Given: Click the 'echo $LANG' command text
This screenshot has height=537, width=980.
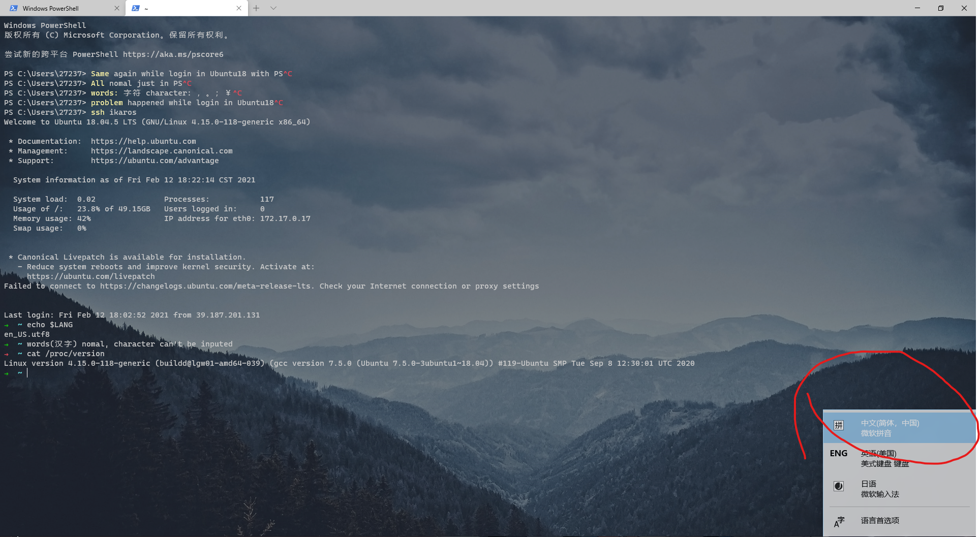Looking at the screenshot, I should [x=50, y=325].
